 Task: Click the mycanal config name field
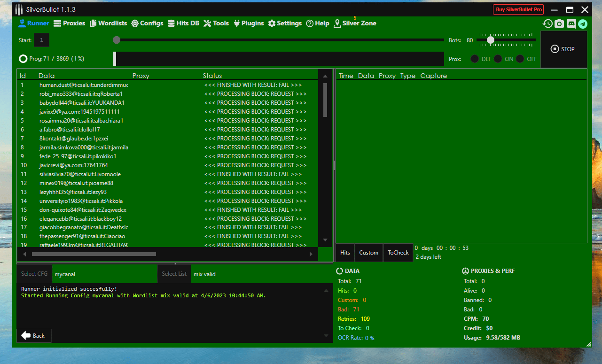coord(104,274)
